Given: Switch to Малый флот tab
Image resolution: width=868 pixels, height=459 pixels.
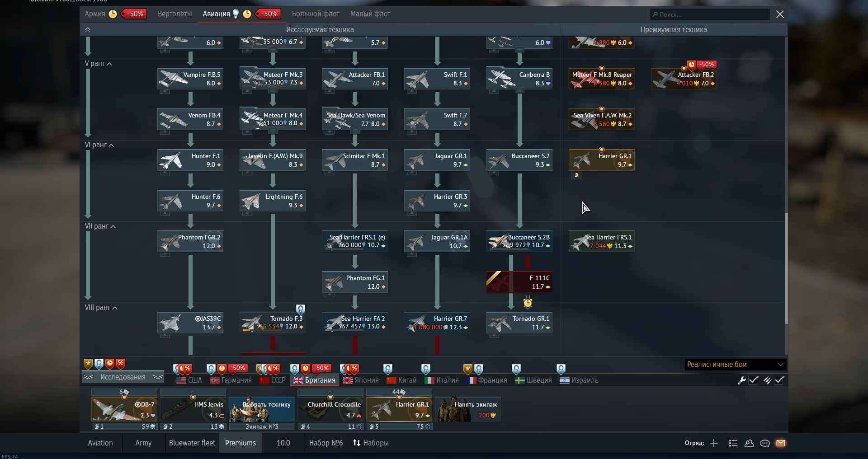Looking at the screenshot, I should (370, 14).
